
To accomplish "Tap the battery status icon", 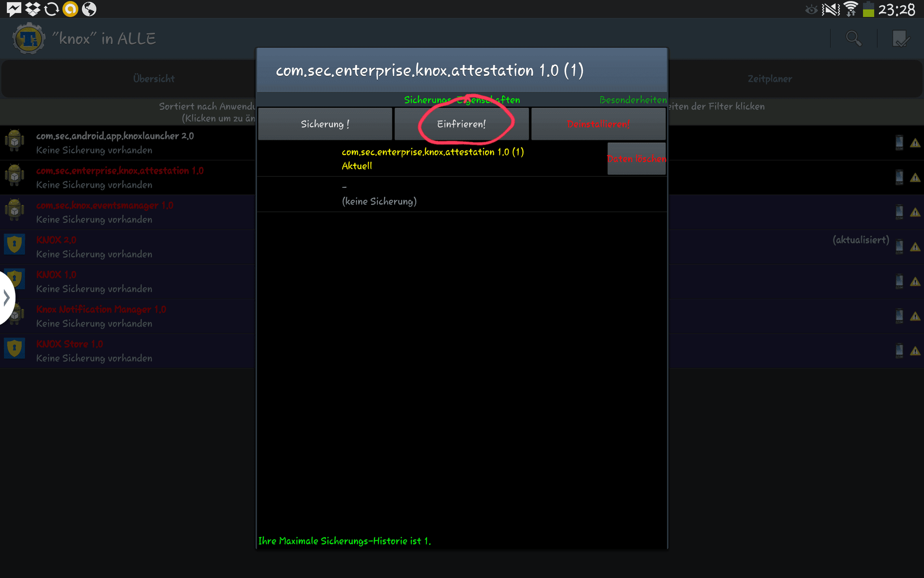I will point(868,9).
